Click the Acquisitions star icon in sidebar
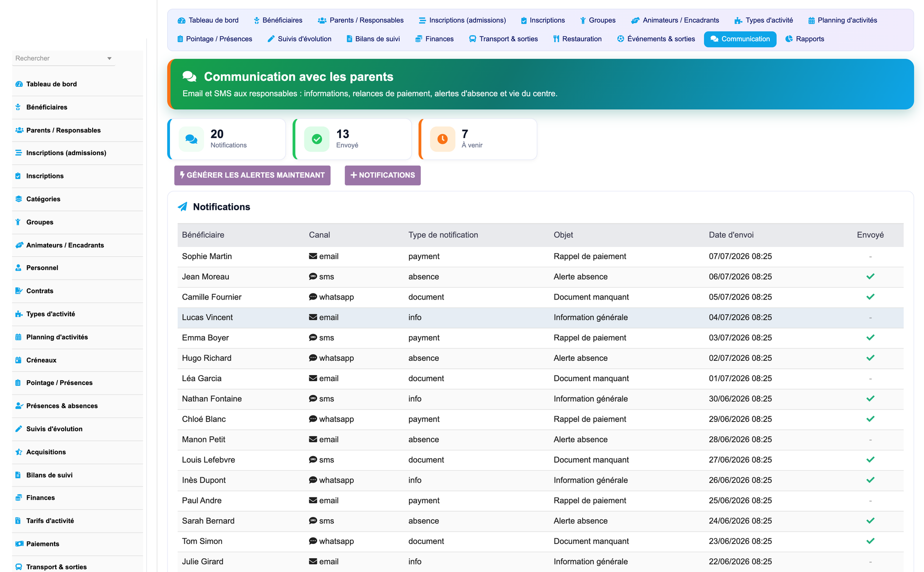The height and width of the screenshot is (572, 924). pyautogui.click(x=19, y=452)
